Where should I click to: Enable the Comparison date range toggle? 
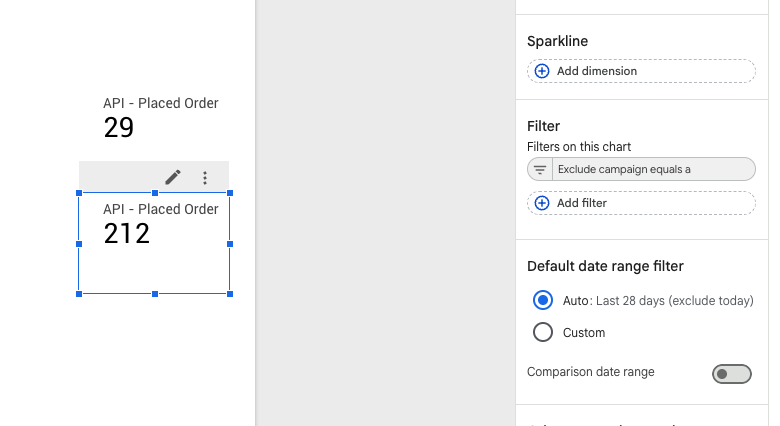(x=731, y=373)
